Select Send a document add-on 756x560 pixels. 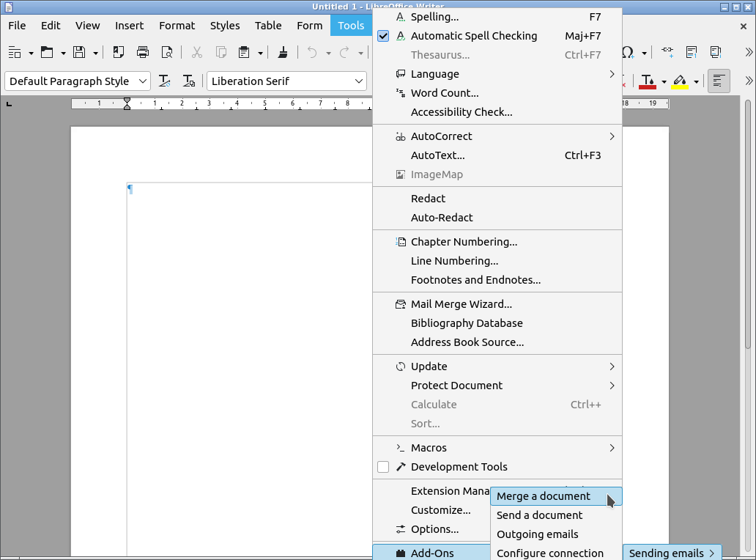tap(557, 515)
